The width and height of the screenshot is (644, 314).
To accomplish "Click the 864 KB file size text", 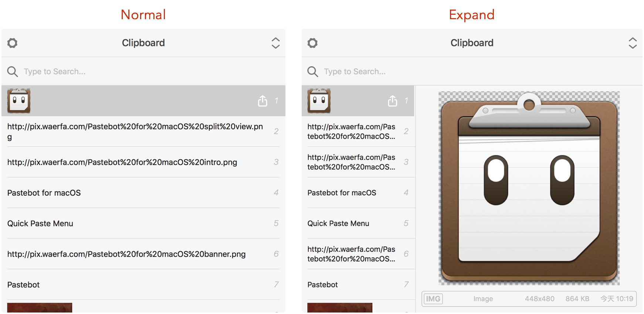I will coord(577,299).
